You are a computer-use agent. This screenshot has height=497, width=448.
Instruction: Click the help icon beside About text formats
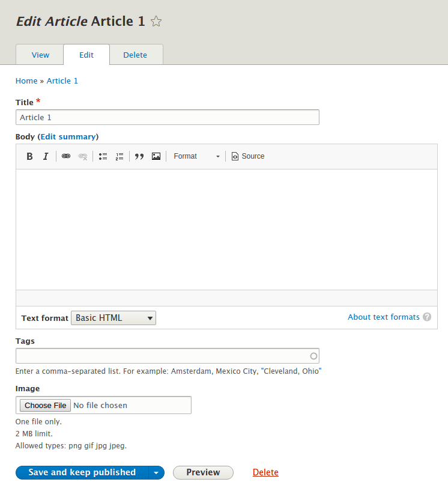click(x=427, y=317)
